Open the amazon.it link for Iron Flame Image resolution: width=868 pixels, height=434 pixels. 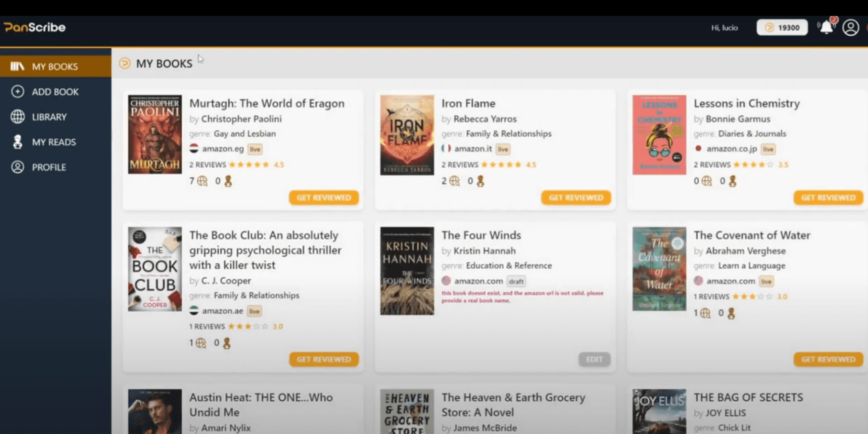473,149
